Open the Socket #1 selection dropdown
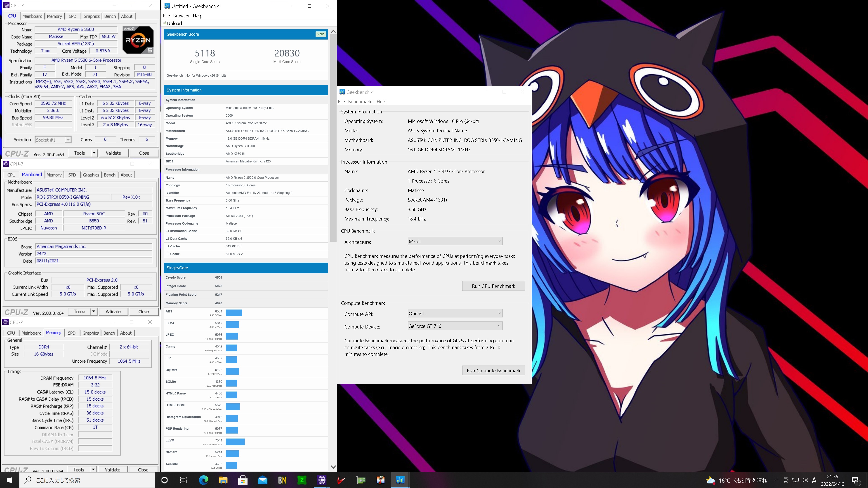 coord(53,140)
